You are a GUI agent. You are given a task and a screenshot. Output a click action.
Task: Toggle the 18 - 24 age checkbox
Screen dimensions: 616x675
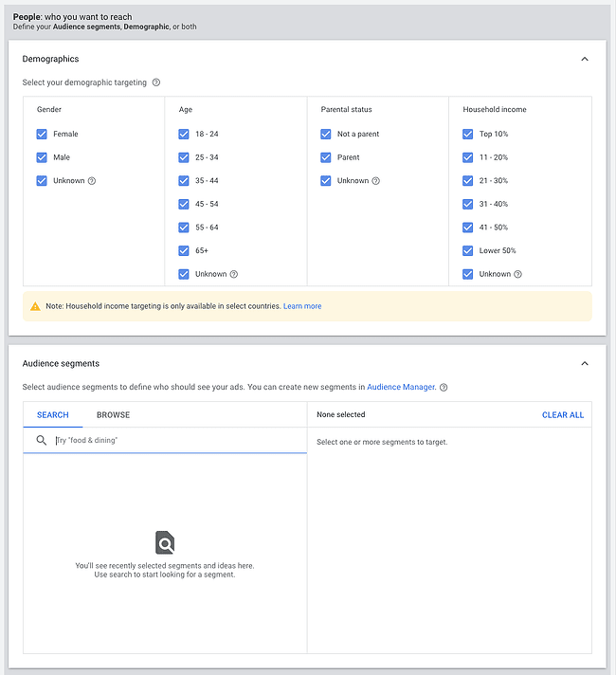(184, 135)
